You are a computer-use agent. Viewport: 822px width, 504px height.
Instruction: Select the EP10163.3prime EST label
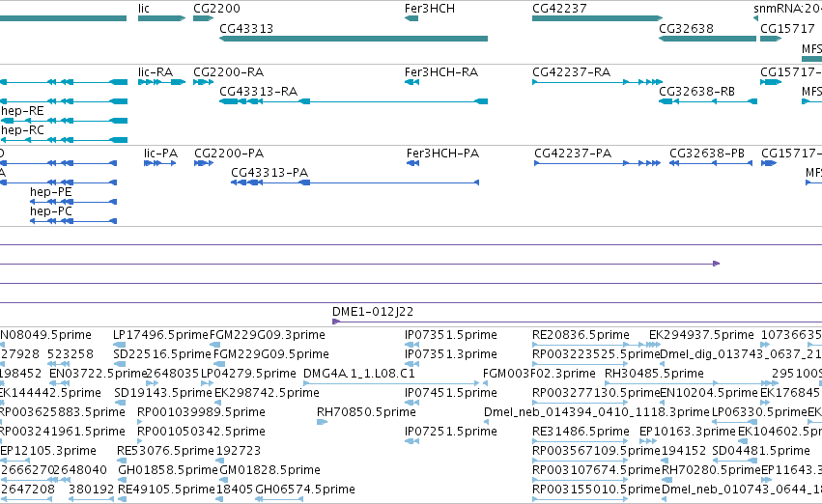click(x=688, y=432)
